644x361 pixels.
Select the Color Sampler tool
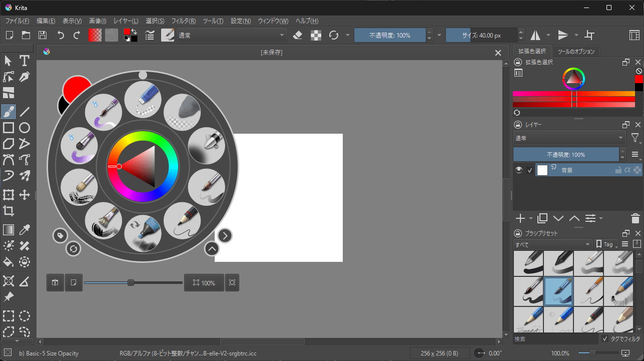pos(24,229)
